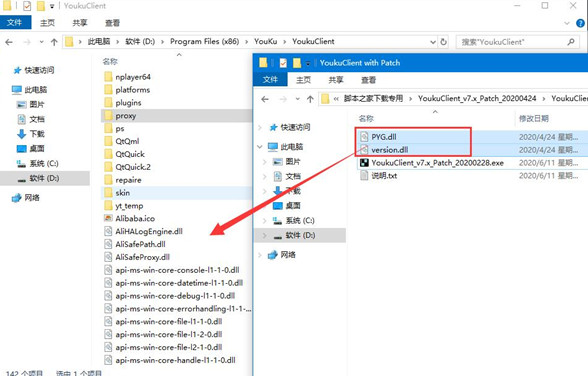Click YouKu breadcrumb in address bar
The image size is (588, 376).
[x=266, y=42]
